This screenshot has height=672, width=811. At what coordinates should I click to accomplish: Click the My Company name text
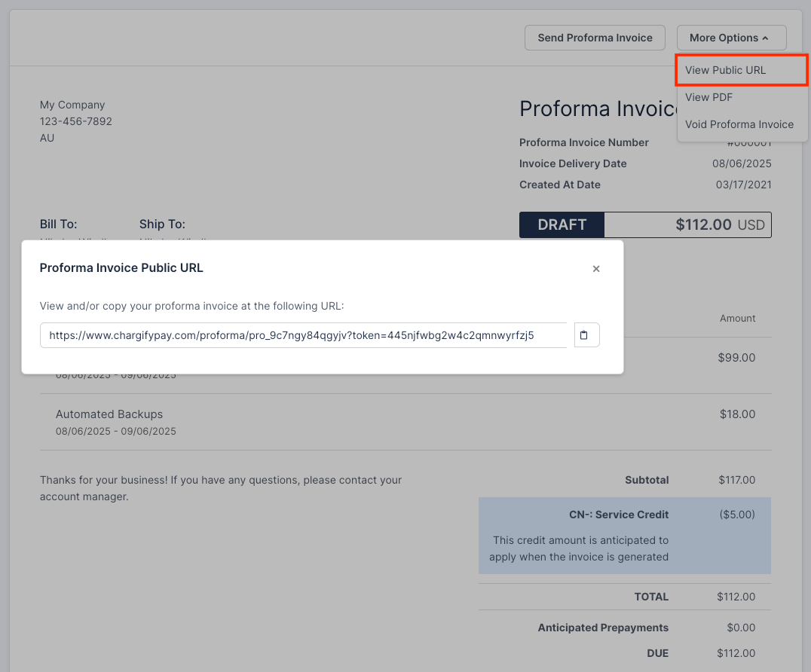72,105
